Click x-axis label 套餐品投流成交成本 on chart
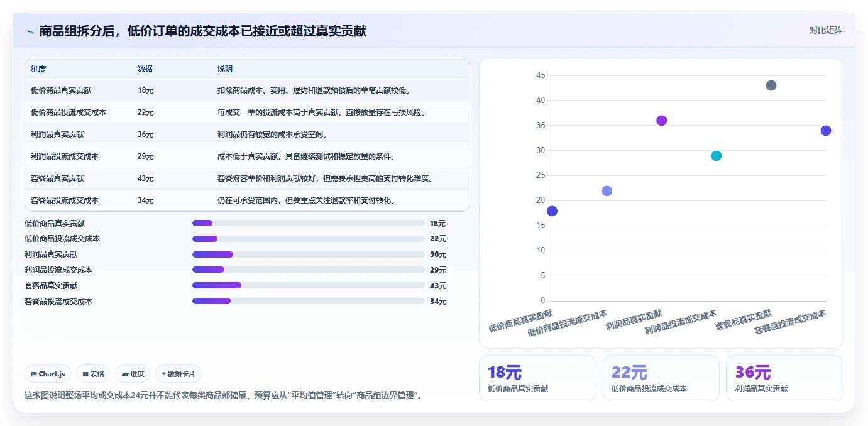868x426 pixels. [789, 322]
